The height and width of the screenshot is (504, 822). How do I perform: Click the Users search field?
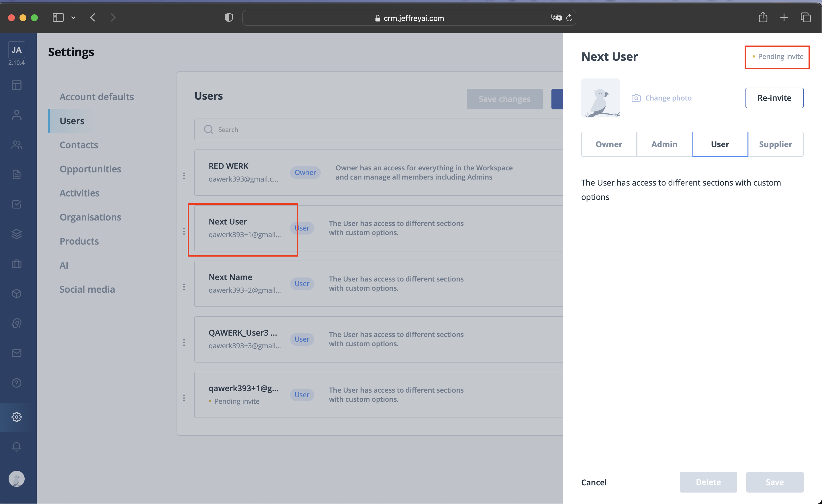tap(379, 129)
